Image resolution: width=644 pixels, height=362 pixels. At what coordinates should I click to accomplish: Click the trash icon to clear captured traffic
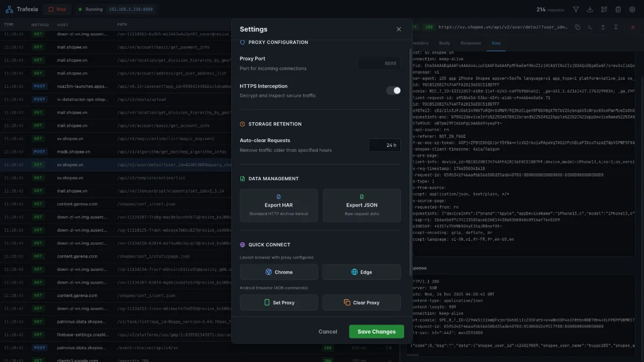[618, 9]
